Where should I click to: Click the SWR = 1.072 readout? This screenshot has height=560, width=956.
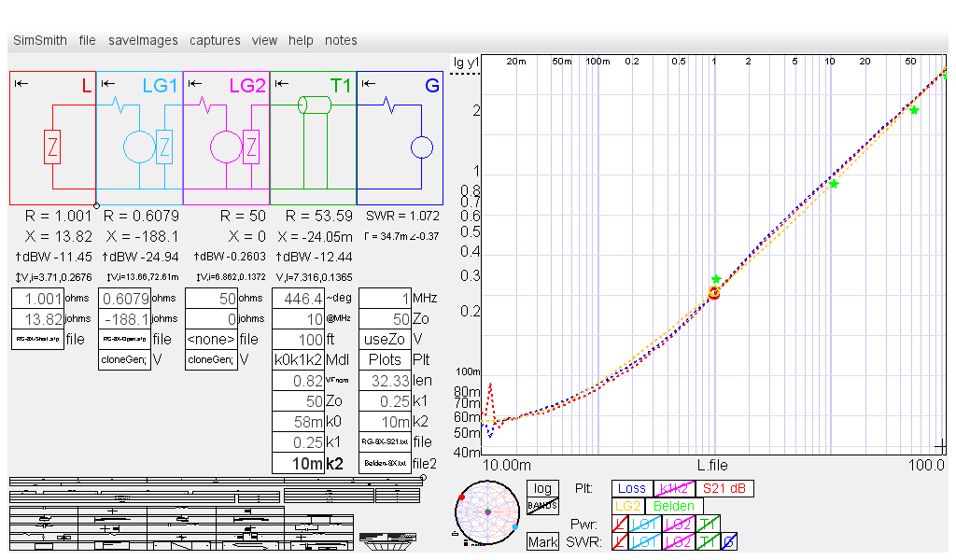pos(402,216)
